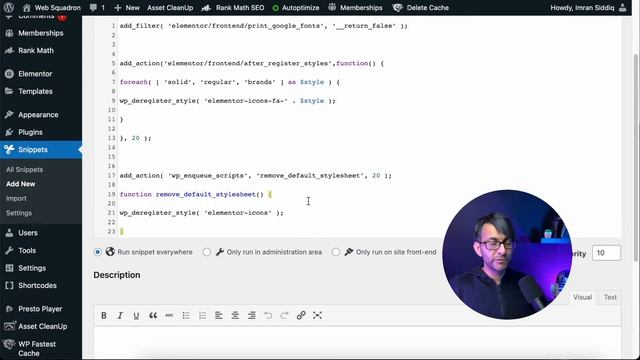This screenshot has width=640, height=360.
Task: Open the snippets Settings submenu link
Action: click(19, 213)
